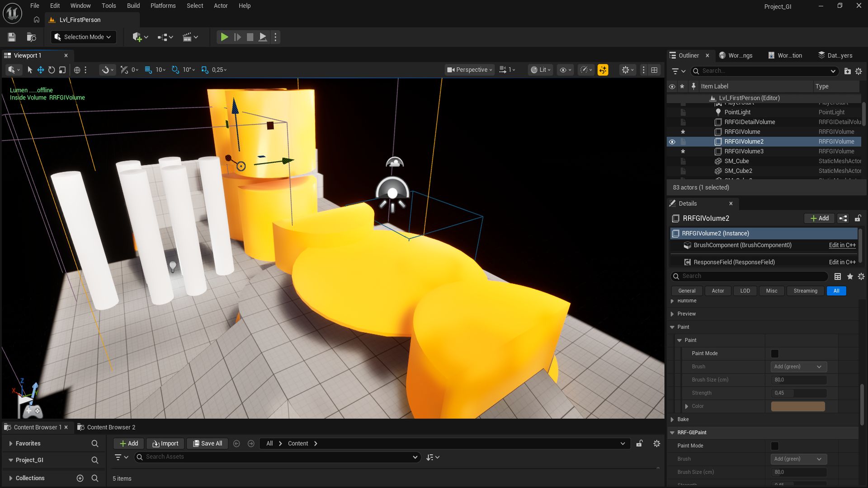Screen dimensions: 868x488
Task: Switch to the Wor...ngs tab
Action: 736,56
